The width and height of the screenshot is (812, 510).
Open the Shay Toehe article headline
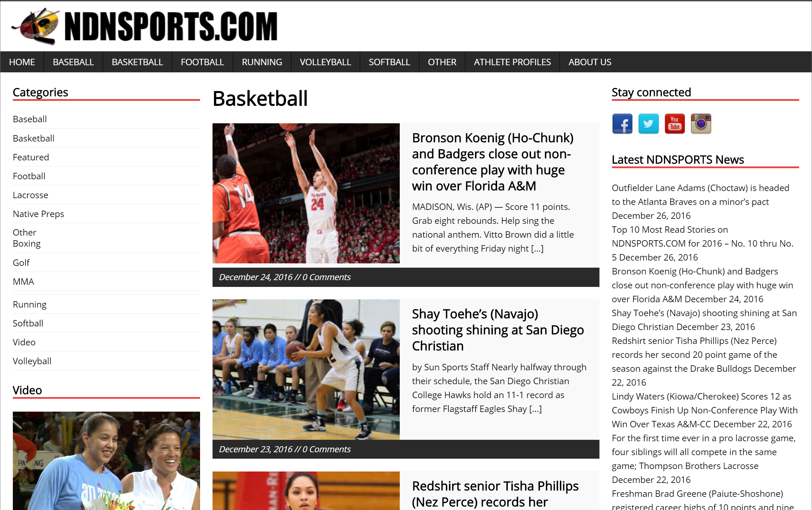[498, 330]
